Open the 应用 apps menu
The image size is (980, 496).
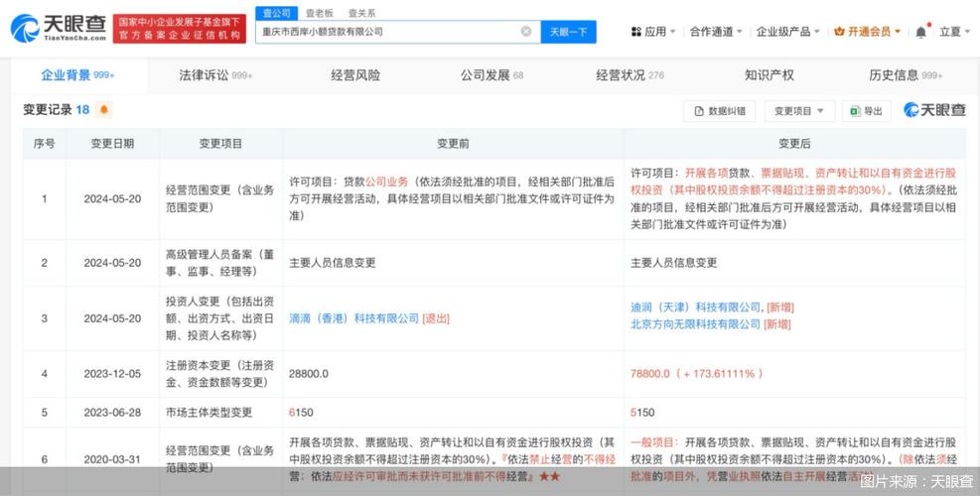(x=653, y=31)
